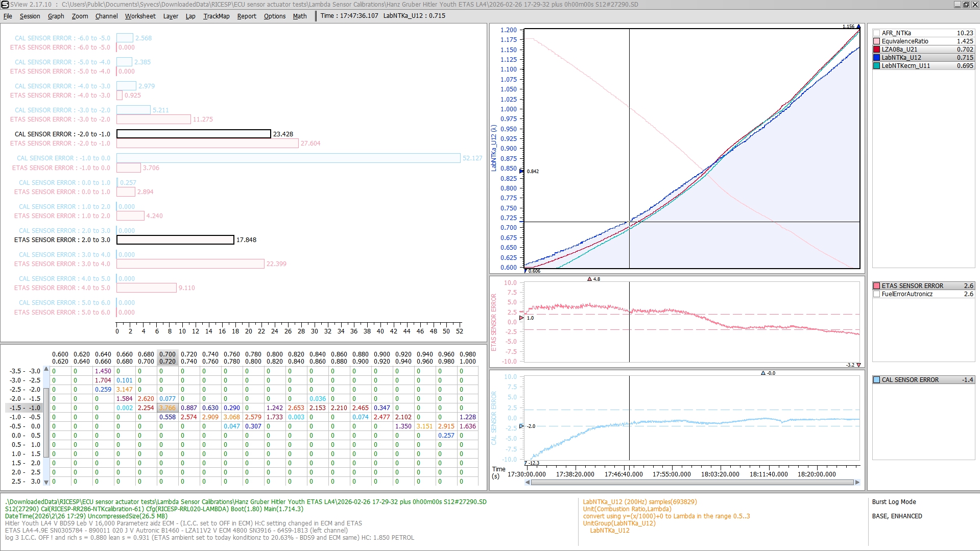
Task: Open the Math menu
Action: click(300, 16)
